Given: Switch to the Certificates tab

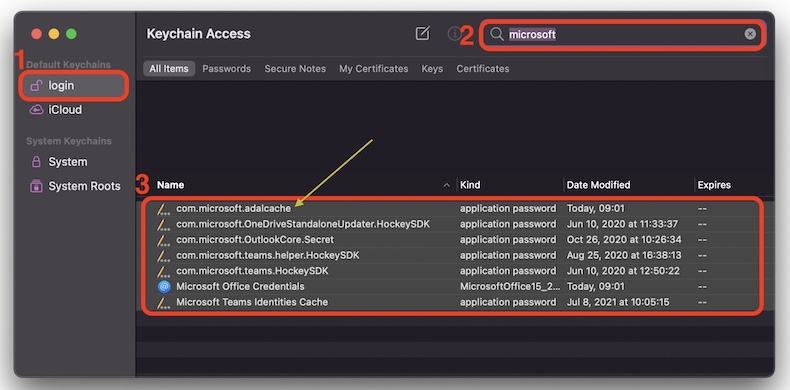Looking at the screenshot, I should pos(483,69).
